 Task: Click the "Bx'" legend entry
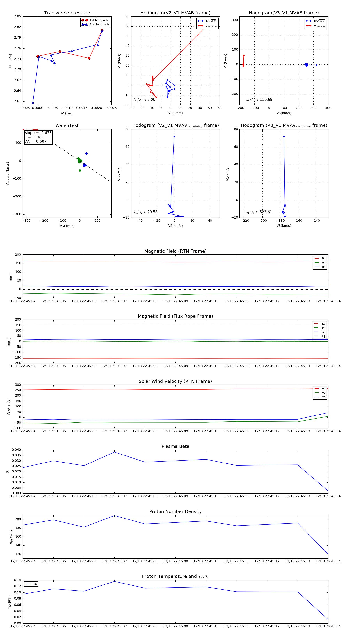pyautogui.click(x=320, y=324)
